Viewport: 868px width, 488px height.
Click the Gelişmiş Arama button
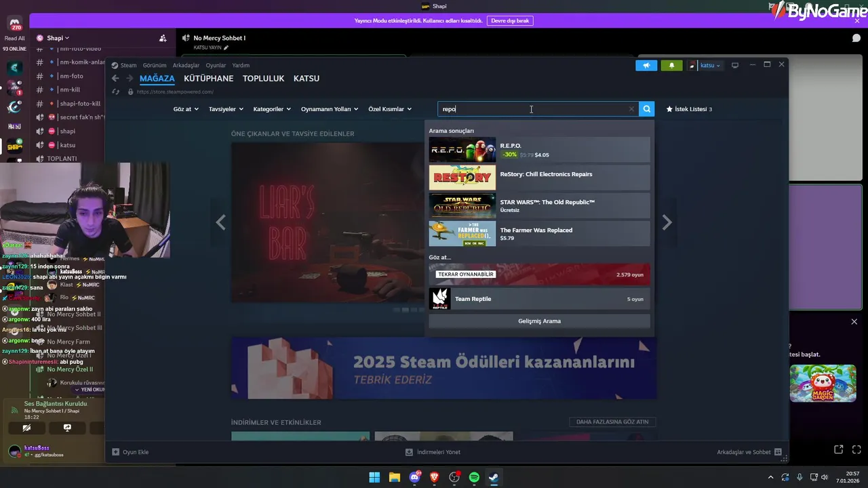tap(539, 321)
